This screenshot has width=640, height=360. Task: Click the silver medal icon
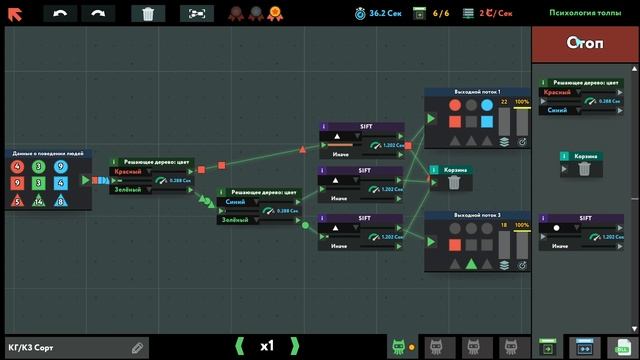pos(256,14)
